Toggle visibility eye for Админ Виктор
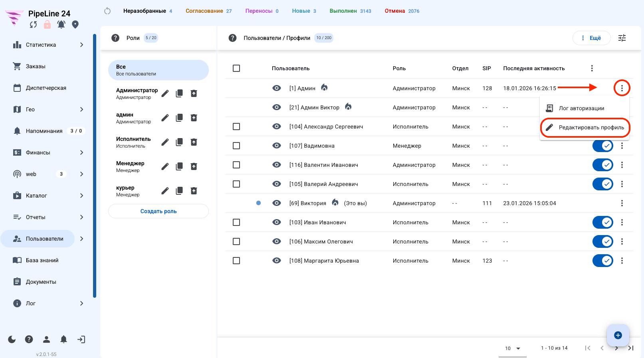Viewport: 644px width, 358px height. pos(277,107)
